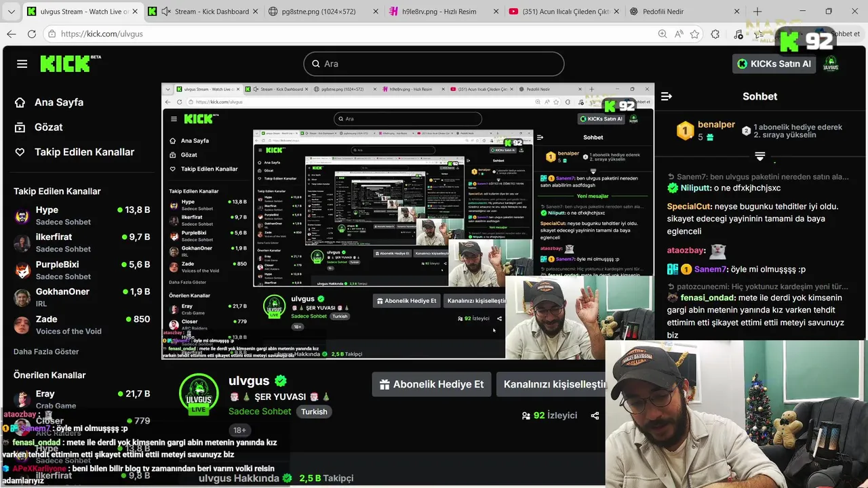Click Hype channel avatar in sidebar
The width and height of the screenshot is (868, 488).
pyautogui.click(x=23, y=216)
